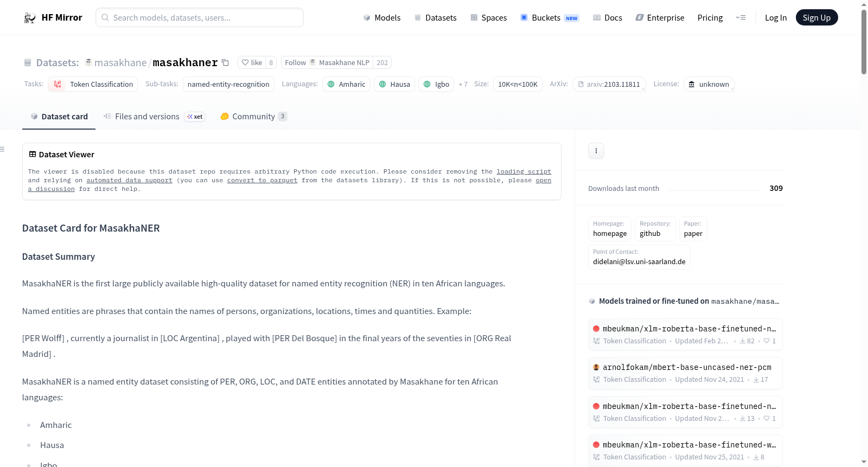Go to the Spaces page
This screenshot has width=868, height=467.
click(489, 18)
